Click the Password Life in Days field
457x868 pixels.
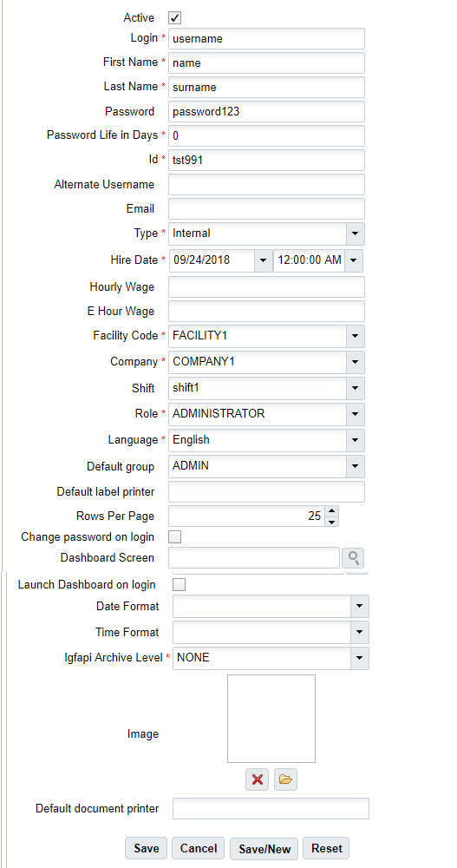(267, 136)
